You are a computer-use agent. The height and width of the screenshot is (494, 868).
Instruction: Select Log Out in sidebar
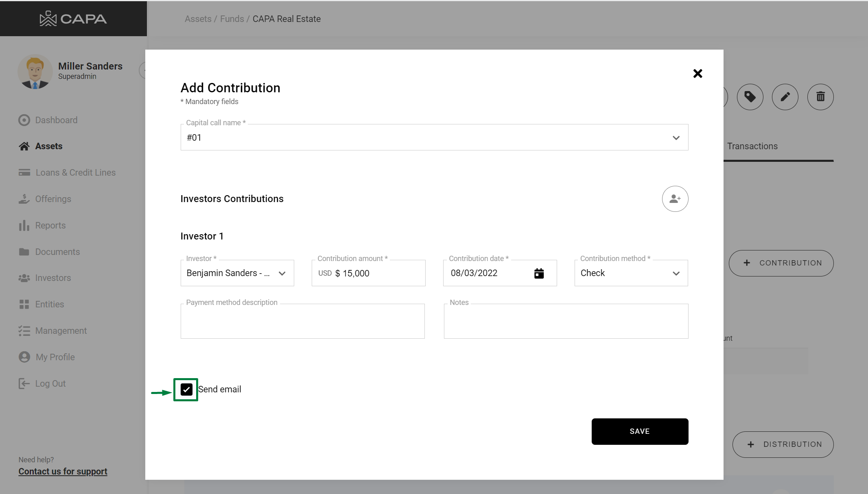click(x=50, y=383)
